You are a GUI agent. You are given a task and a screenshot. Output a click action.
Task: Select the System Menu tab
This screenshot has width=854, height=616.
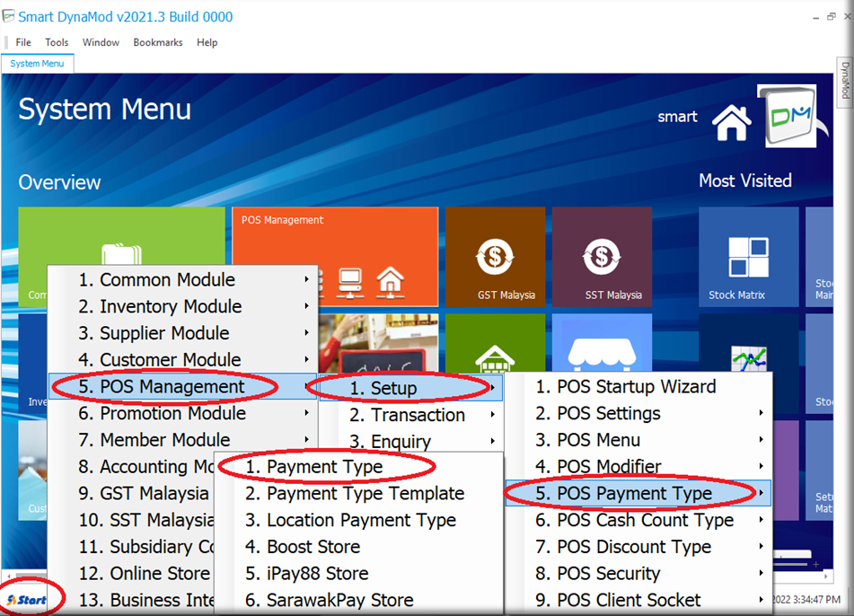[x=37, y=64]
